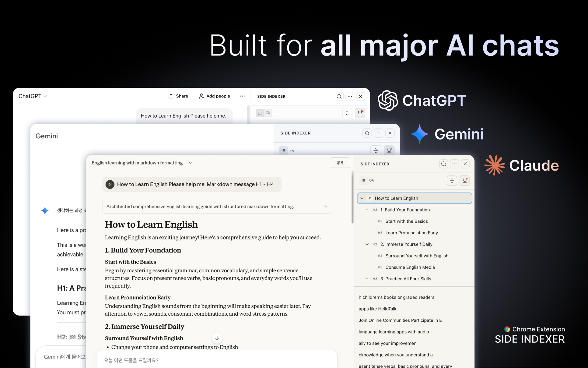The width and height of the screenshot is (588, 368).
Task: Open search in ChatGPT's Side Indexer panel
Action: [x=339, y=97]
